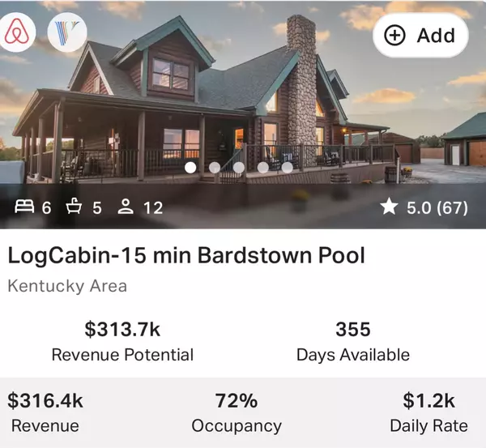Click the 355 Days Available stat
Screen dimensions: 486x448
(352, 341)
